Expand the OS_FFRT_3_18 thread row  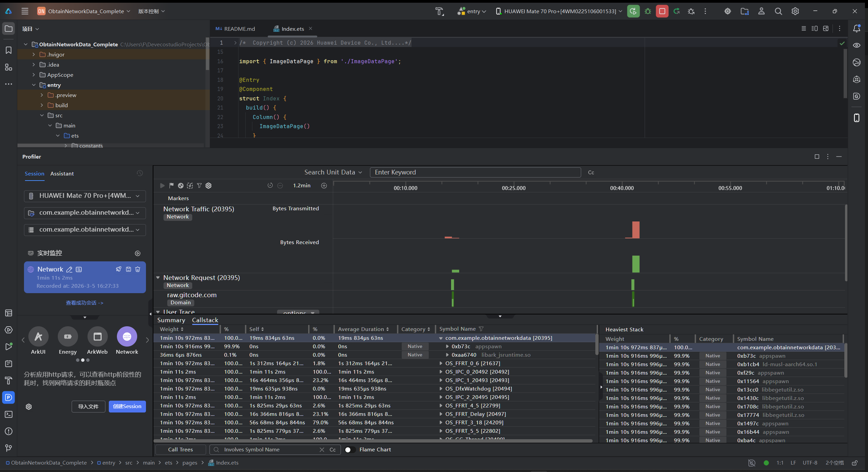(x=441, y=423)
